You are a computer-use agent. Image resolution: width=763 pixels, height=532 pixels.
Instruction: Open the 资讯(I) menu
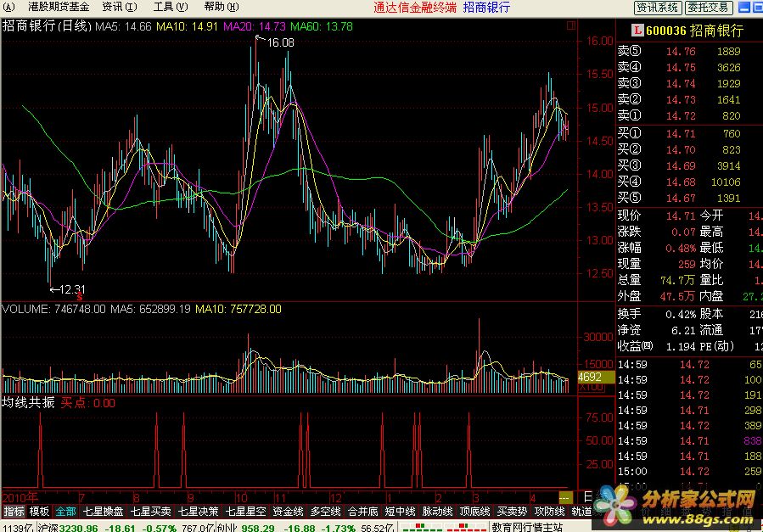point(120,7)
